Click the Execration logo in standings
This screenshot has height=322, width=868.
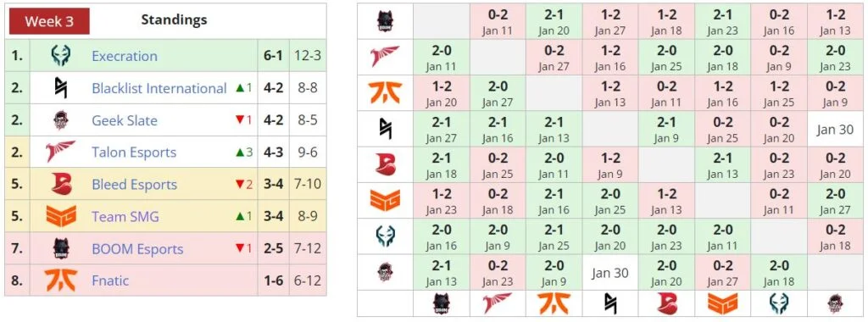(60, 56)
